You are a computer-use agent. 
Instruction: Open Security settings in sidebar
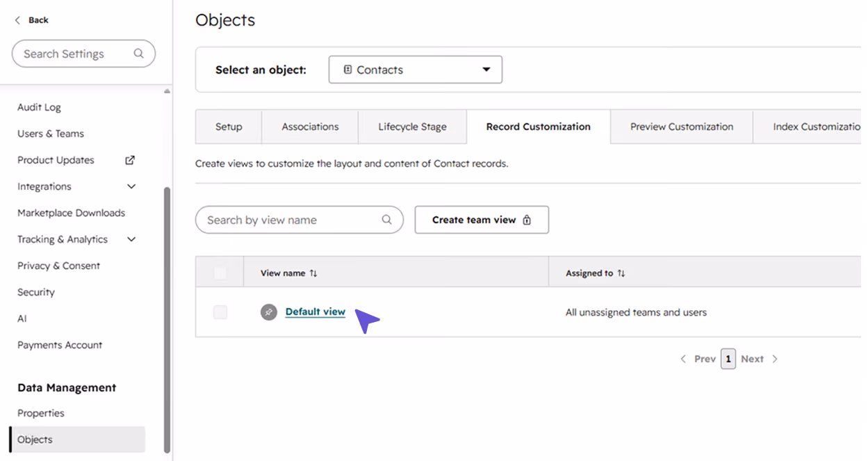36,292
